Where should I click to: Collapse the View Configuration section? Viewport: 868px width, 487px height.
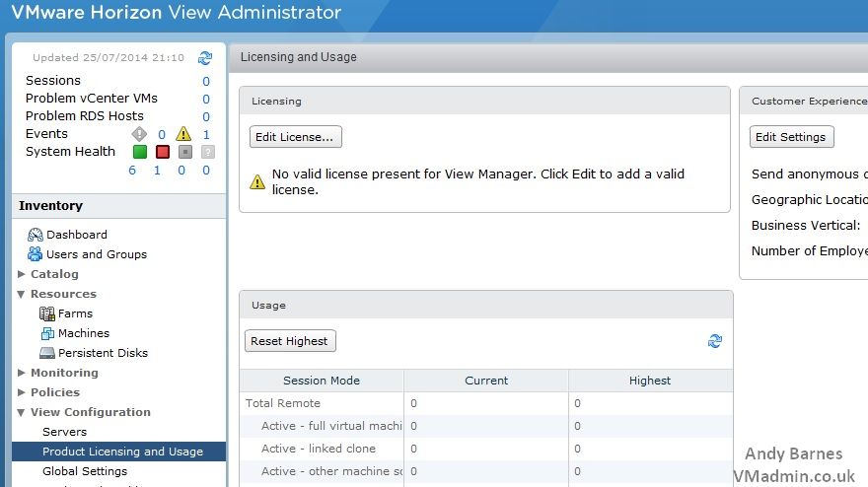coord(21,412)
